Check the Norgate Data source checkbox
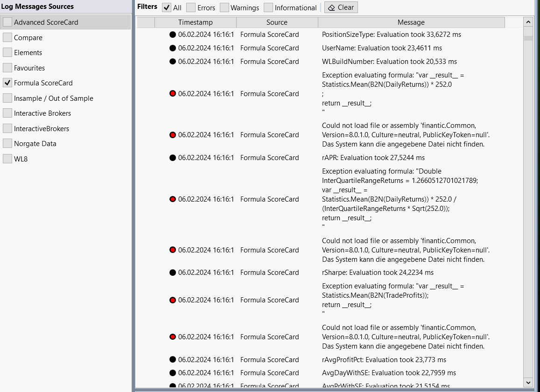Image resolution: width=540 pixels, height=392 pixels. click(7, 143)
